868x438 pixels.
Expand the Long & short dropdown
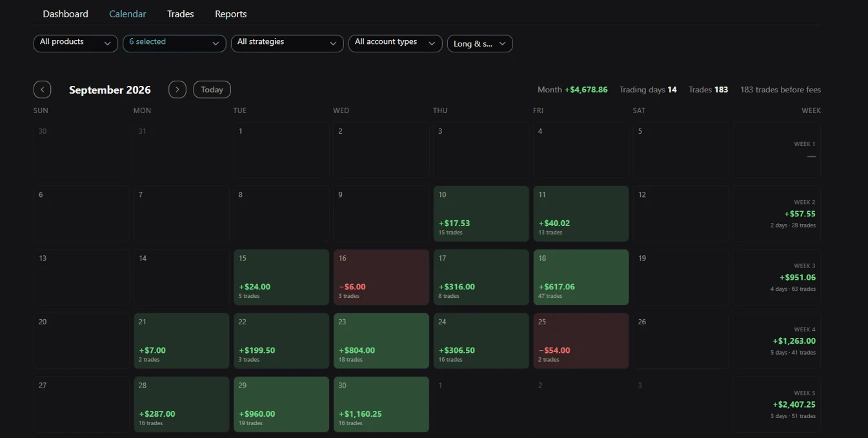tap(480, 43)
